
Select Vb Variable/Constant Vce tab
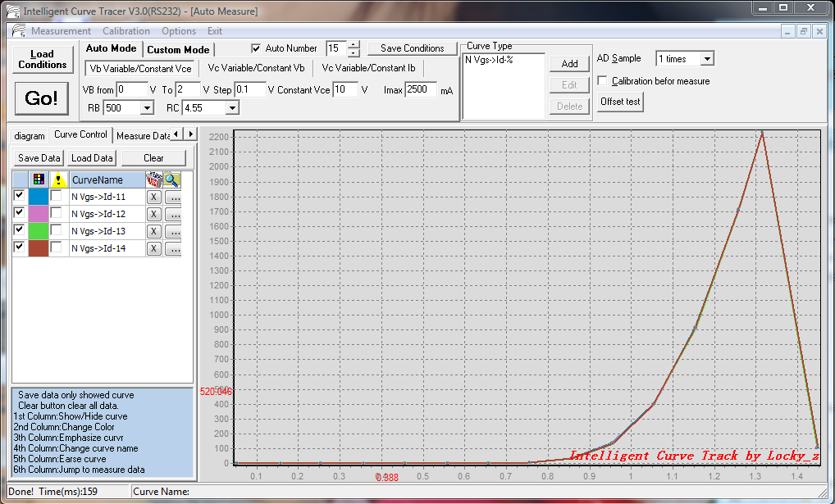pos(140,69)
